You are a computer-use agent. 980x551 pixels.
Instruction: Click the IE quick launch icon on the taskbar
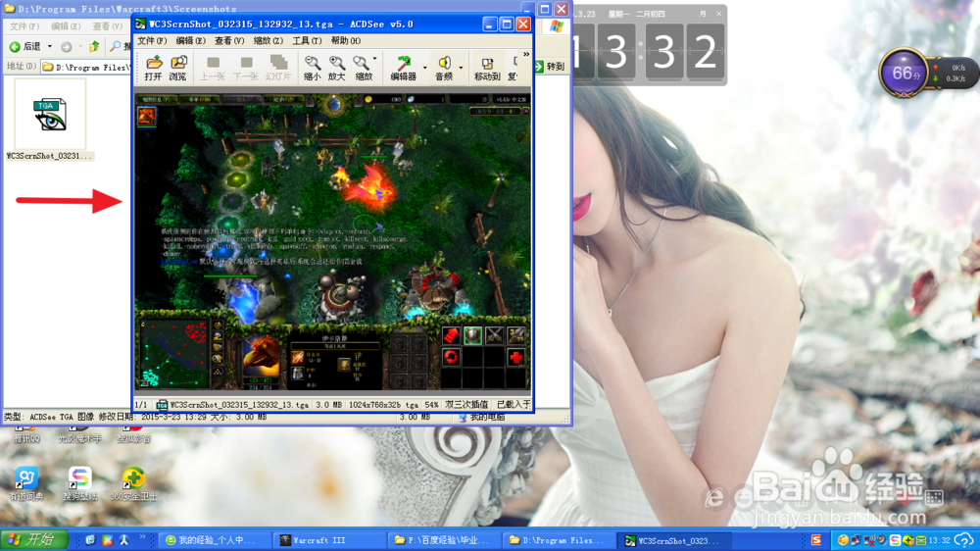[90, 540]
